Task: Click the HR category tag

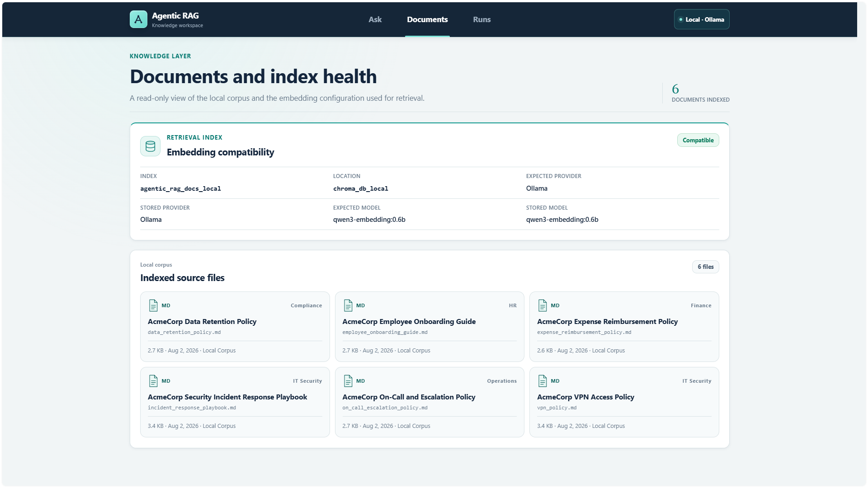Action: [x=513, y=305]
